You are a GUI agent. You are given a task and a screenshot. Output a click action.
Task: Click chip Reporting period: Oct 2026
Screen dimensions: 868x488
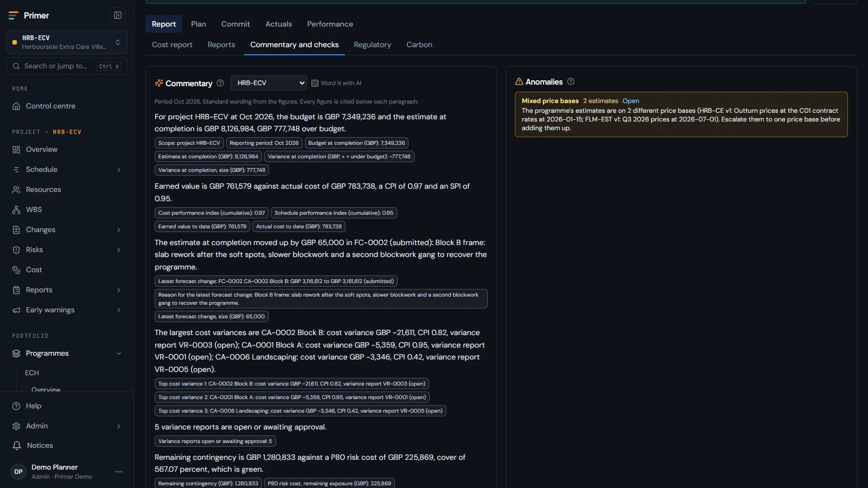tap(264, 143)
